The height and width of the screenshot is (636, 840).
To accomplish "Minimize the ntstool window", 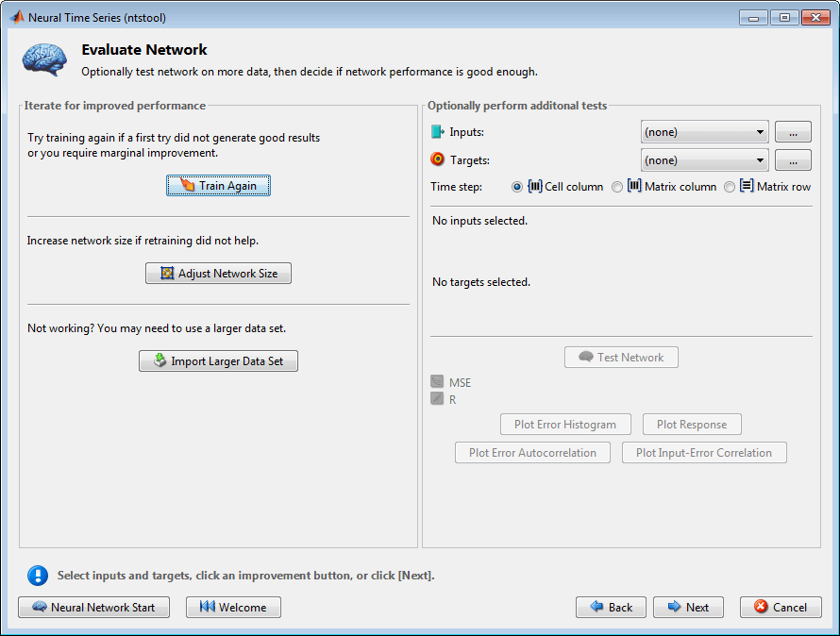I will click(x=753, y=18).
